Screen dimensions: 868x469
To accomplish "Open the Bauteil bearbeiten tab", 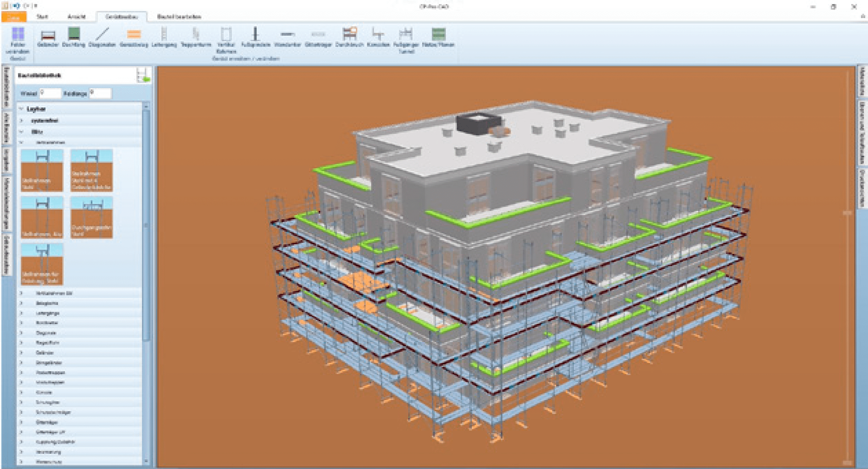I will [176, 17].
